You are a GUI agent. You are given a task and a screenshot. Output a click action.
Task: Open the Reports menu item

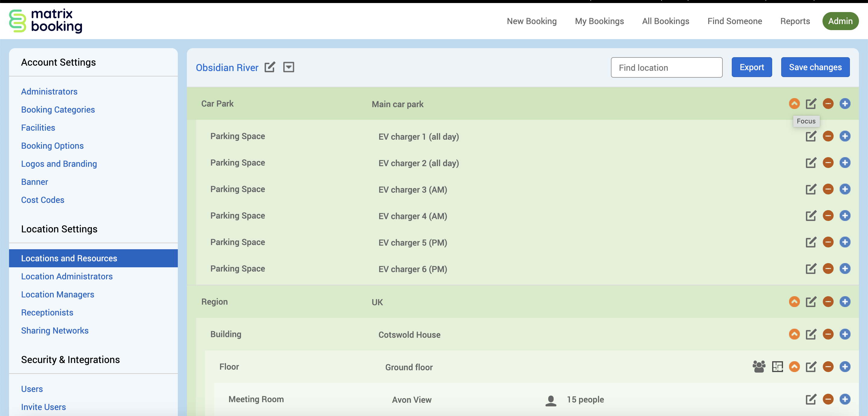pos(795,21)
